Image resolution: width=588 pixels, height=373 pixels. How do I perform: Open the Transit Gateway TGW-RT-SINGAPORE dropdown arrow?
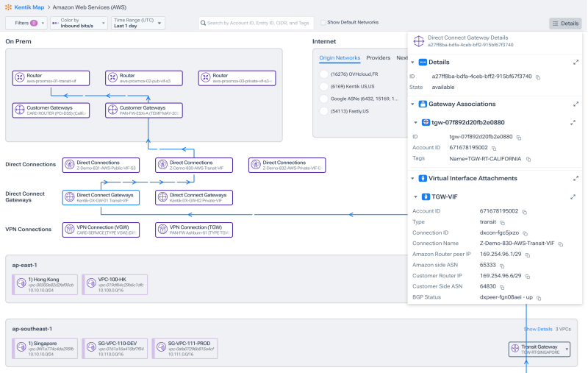567,349
